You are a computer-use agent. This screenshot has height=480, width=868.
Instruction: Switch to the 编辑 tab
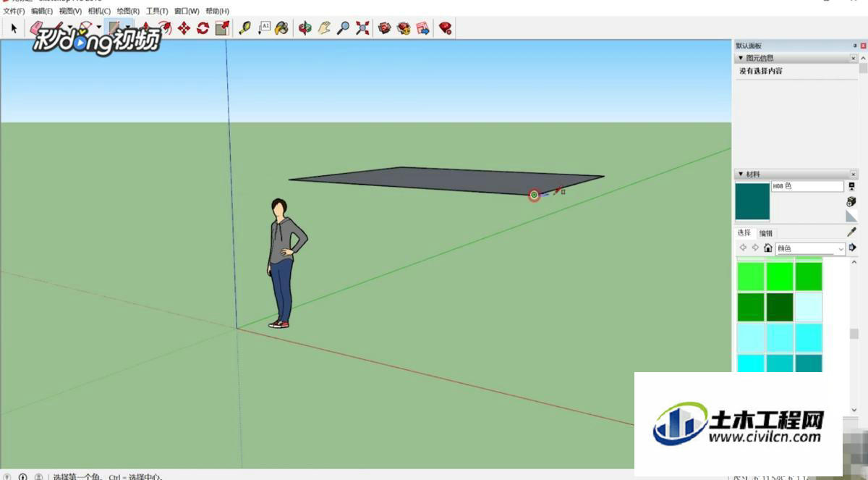tap(765, 233)
